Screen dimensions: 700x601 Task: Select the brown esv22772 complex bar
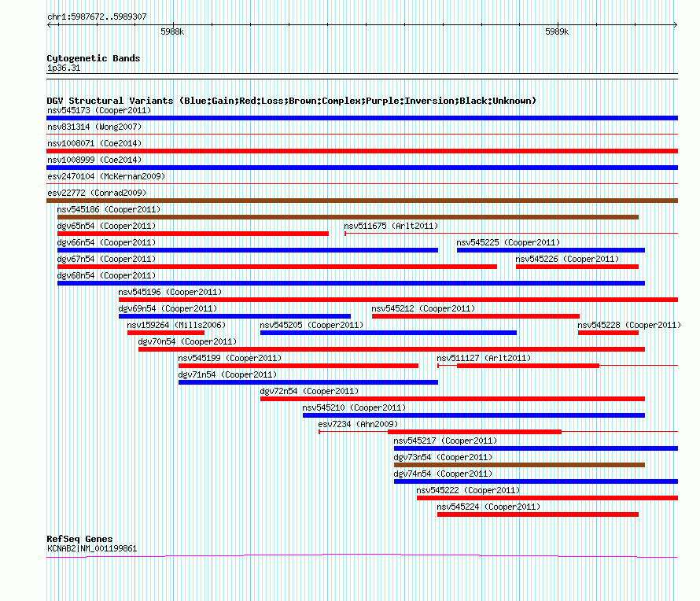[x=362, y=201]
